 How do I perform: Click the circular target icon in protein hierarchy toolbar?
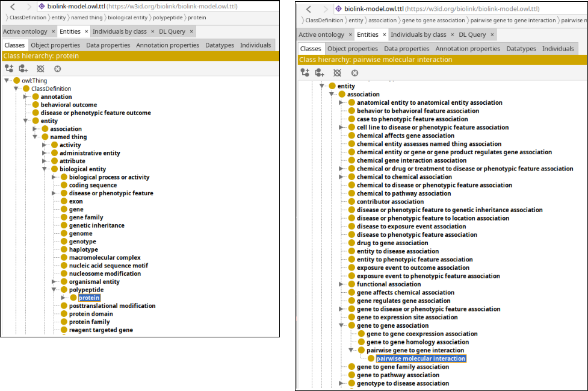point(58,69)
